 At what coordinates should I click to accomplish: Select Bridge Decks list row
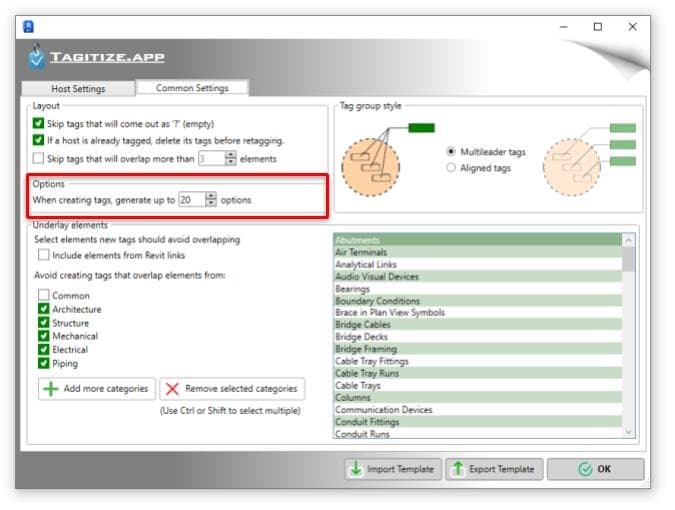tap(478, 337)
